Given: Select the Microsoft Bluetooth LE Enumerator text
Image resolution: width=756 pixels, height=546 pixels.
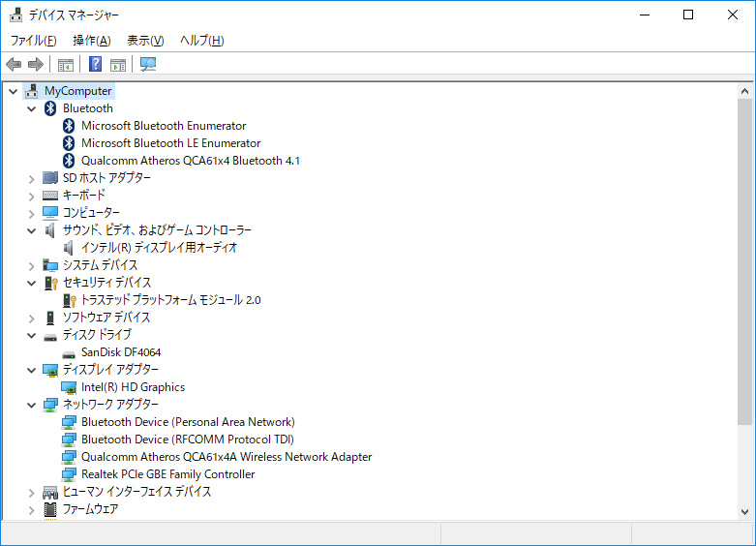Looking at the screenshot, I should pyautogui.click(x=170, y=143).
